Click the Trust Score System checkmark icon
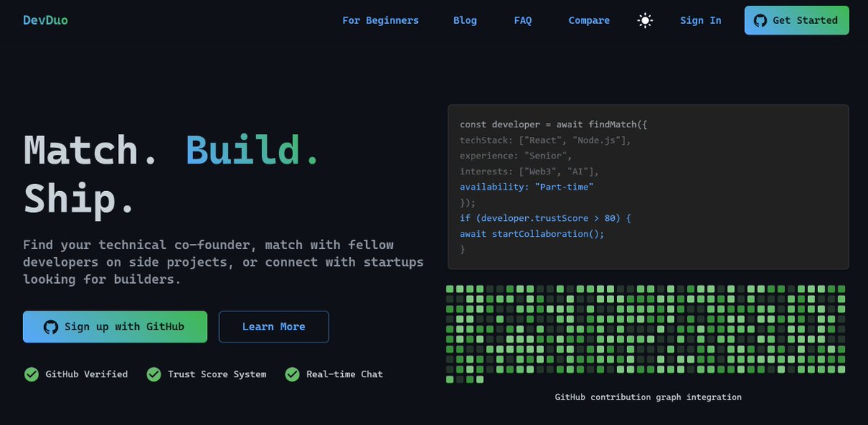Image resolution: width=868 pixels, height=425 pixels. [x=154, y=374]
